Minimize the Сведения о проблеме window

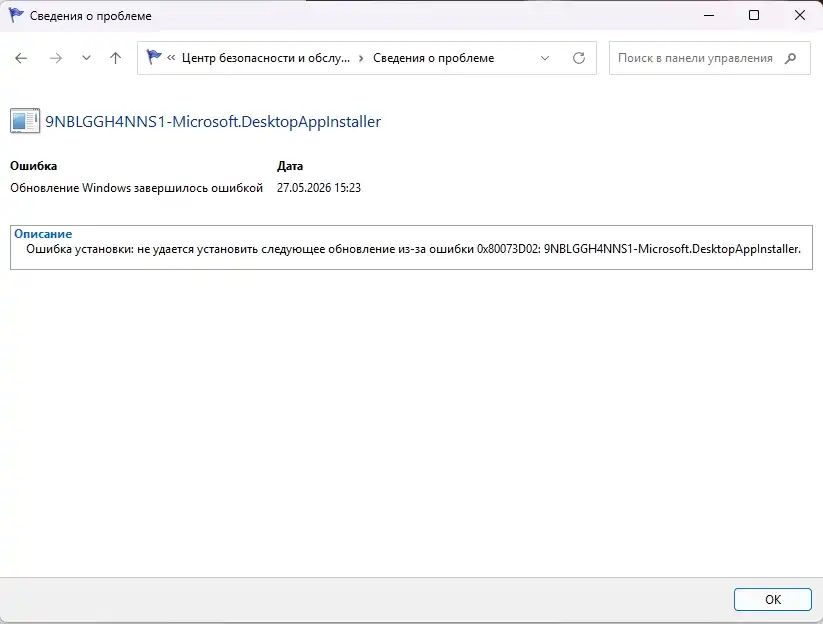click(x=709, y=15)
